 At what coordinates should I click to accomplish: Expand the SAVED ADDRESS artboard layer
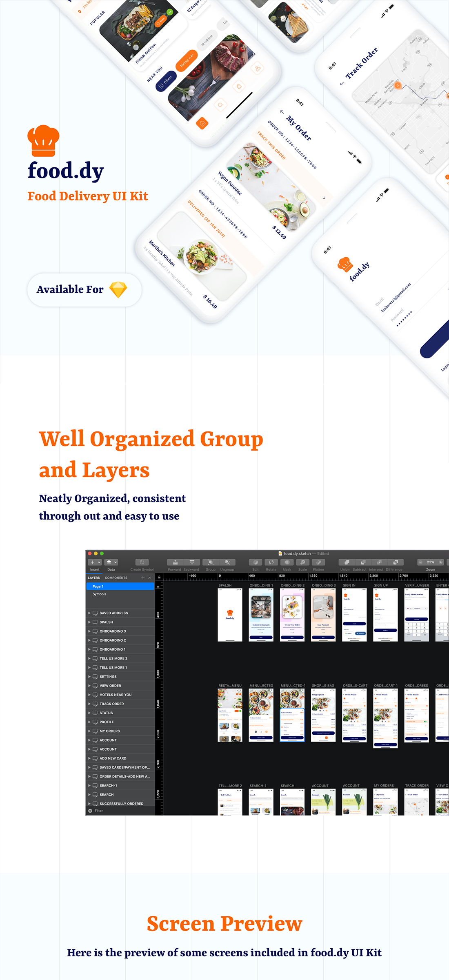coord(89,613)
